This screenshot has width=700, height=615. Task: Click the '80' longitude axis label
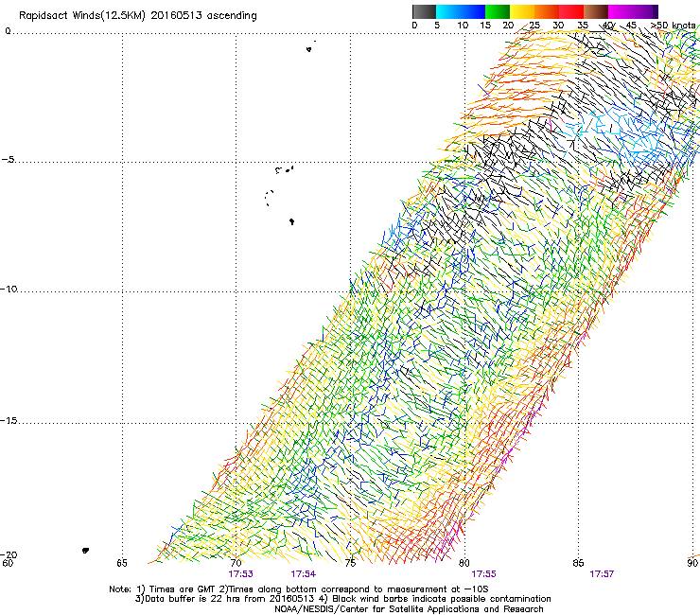[x=464, y=563]
